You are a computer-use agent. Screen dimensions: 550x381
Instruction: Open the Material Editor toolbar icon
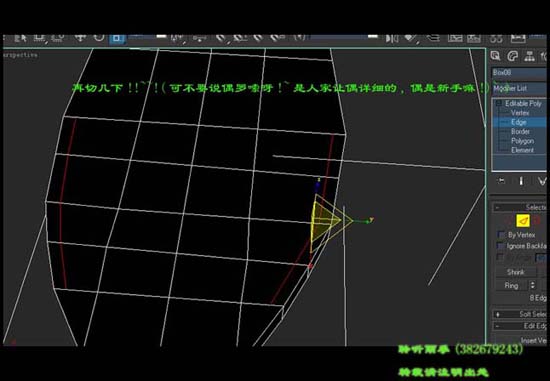pyautogui.click(x=496, y=38)
